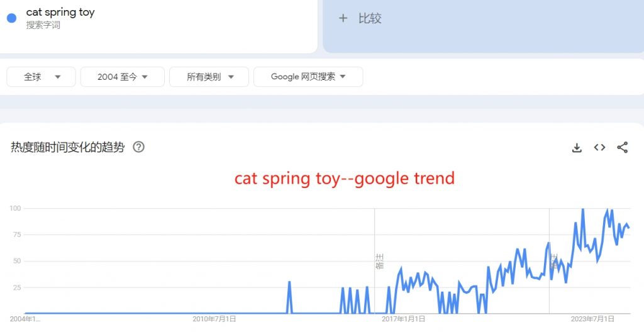
Task: Click the plus icon beside 比较
Action: (343, 18)
